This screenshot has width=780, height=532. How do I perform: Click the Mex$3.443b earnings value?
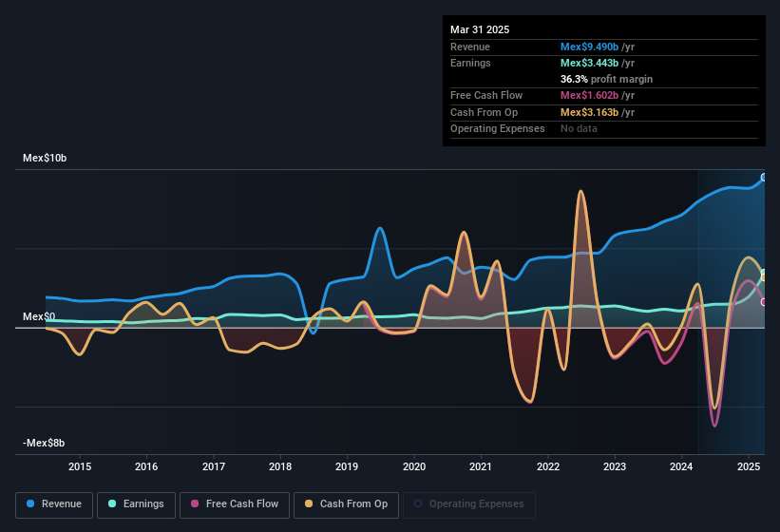[589, 63]
